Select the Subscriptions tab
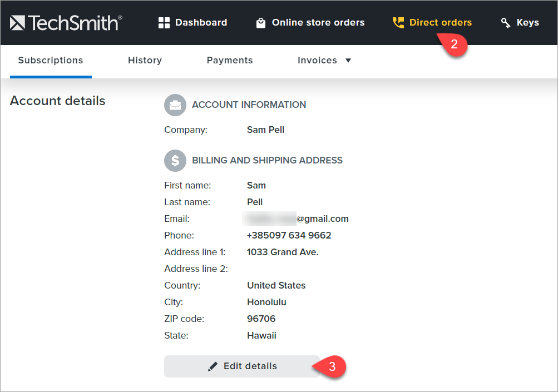Screen dimensions: 558x392 pyautogui.click(x=50, y=60)
